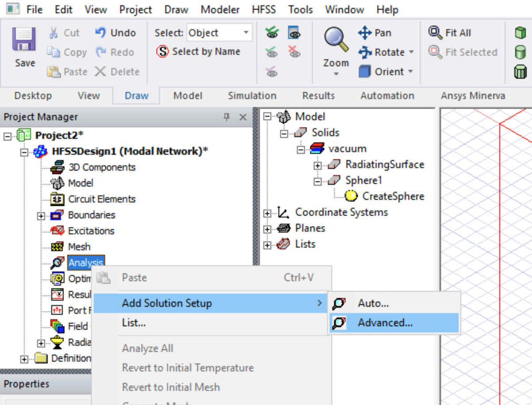
Task: Click the Undo arrow icon
Action: (101, 32)
